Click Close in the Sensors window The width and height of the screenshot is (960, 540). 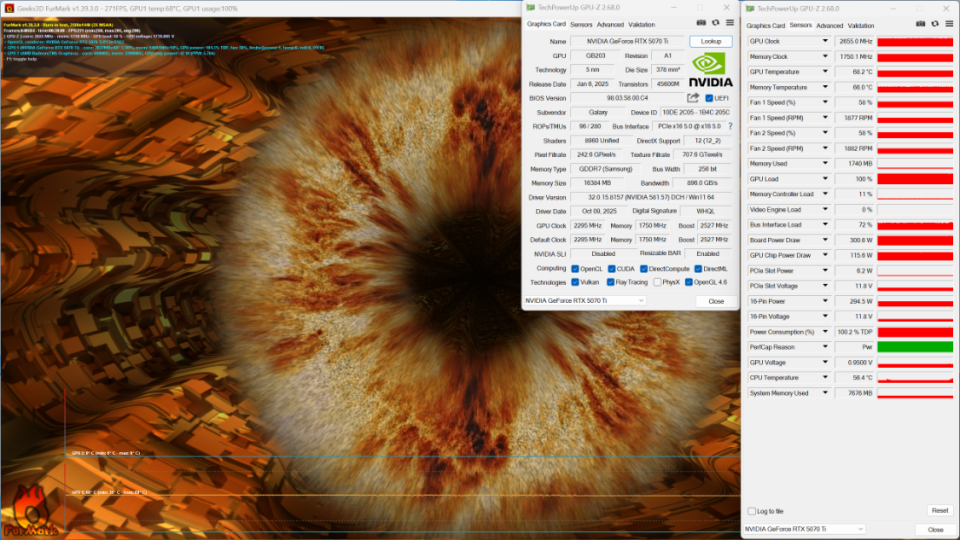click(x=935, y=530)
